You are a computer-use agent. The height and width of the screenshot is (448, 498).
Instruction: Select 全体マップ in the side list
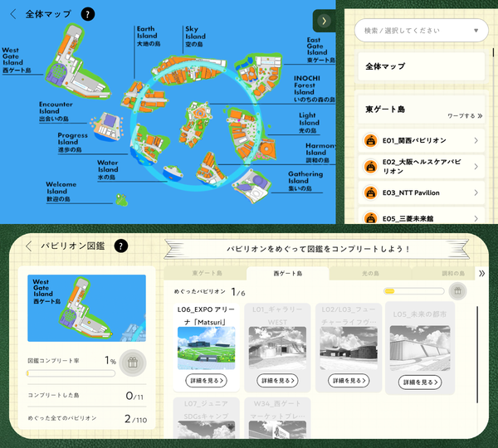tap(421, 66)
